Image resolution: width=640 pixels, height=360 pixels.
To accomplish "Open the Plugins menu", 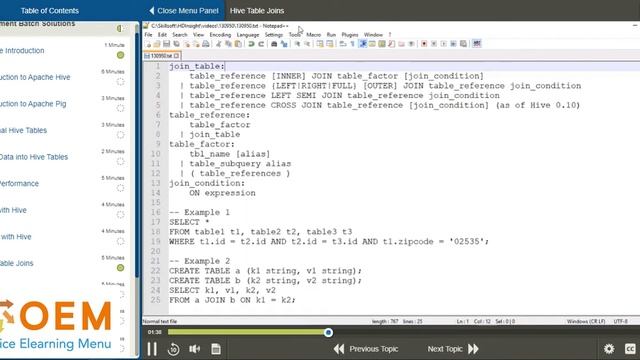I will [350, 35].
